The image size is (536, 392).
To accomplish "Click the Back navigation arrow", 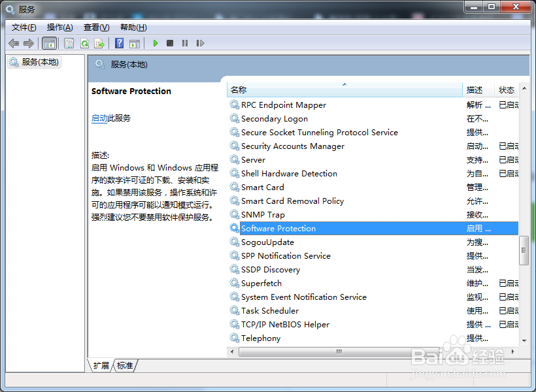I will tap(14, 43).
